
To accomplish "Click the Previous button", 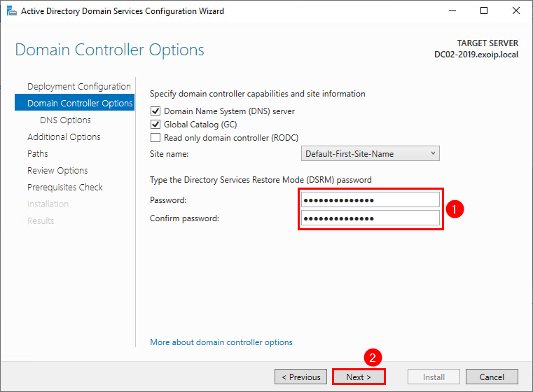I will (x=301, y=377).
